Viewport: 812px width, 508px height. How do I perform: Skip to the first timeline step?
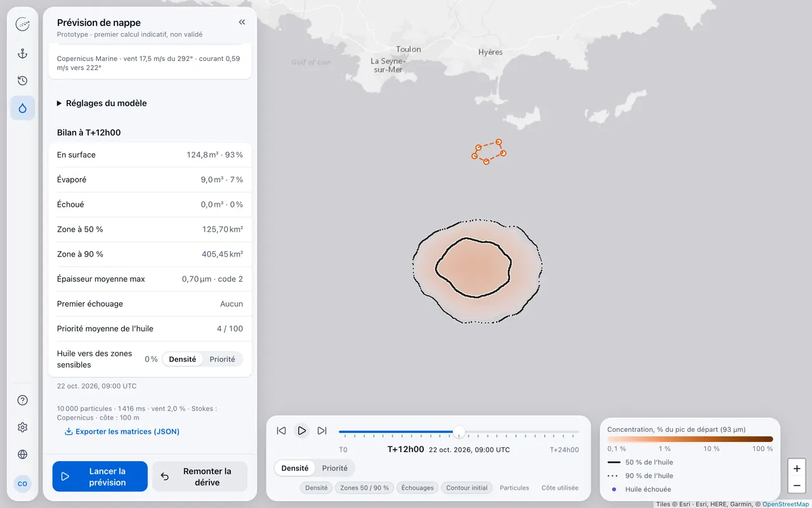[281, 431]
